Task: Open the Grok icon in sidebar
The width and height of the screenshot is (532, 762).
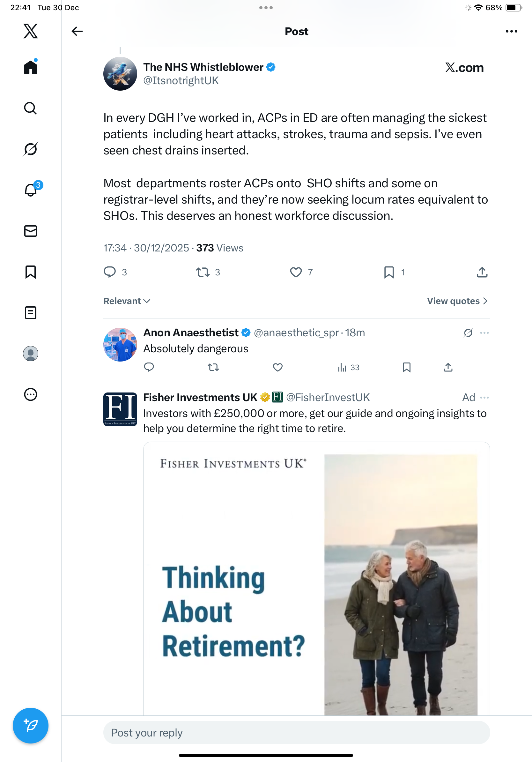Action: coord(31,149)
